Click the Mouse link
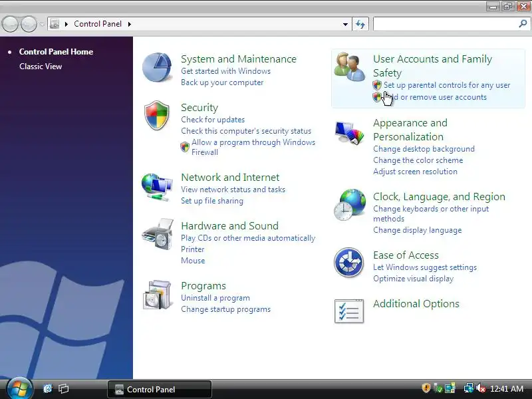Image resolution: width=532 pixels, height=399 pixels. tap(193, 261)
